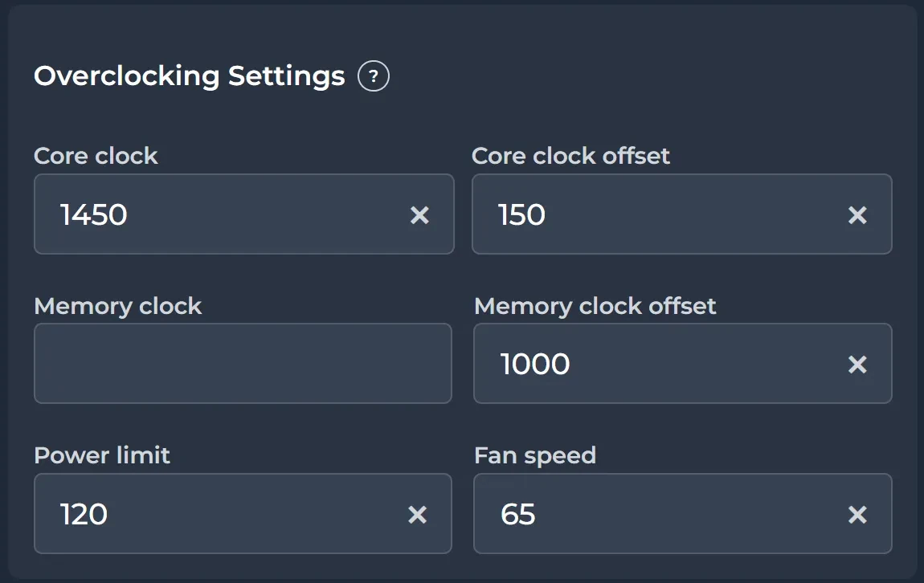This screenshot has height=583, width=924.
Task: Clear the Fan speed value
Action: [857, 514]
